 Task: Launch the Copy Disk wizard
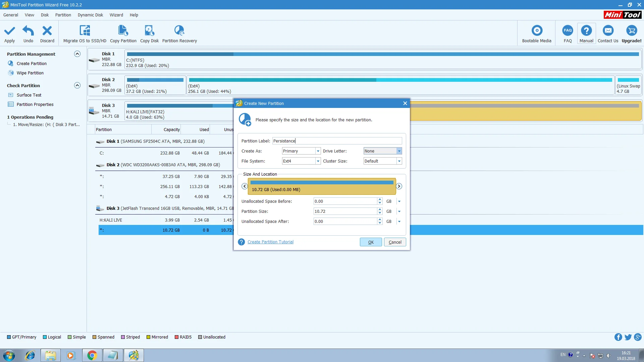pyautogui.click(x=149, y=31)
